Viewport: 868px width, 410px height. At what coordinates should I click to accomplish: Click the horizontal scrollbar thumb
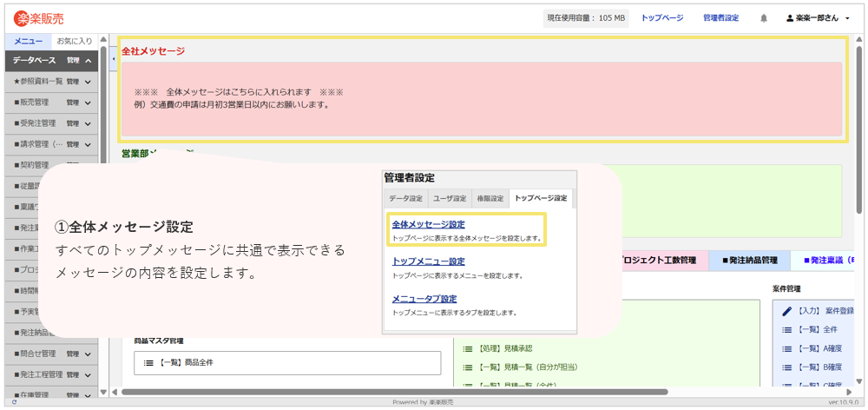(394, 393)
